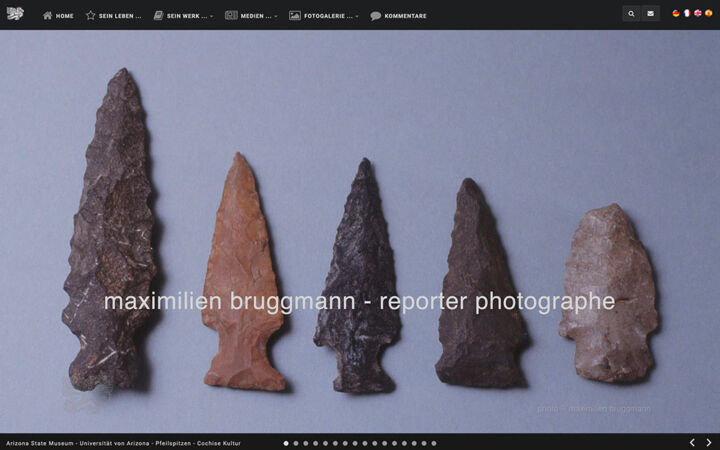Expand the Sein Werk dropdown menu
This screenshot has width=720, height=450.
click(183, 15)
